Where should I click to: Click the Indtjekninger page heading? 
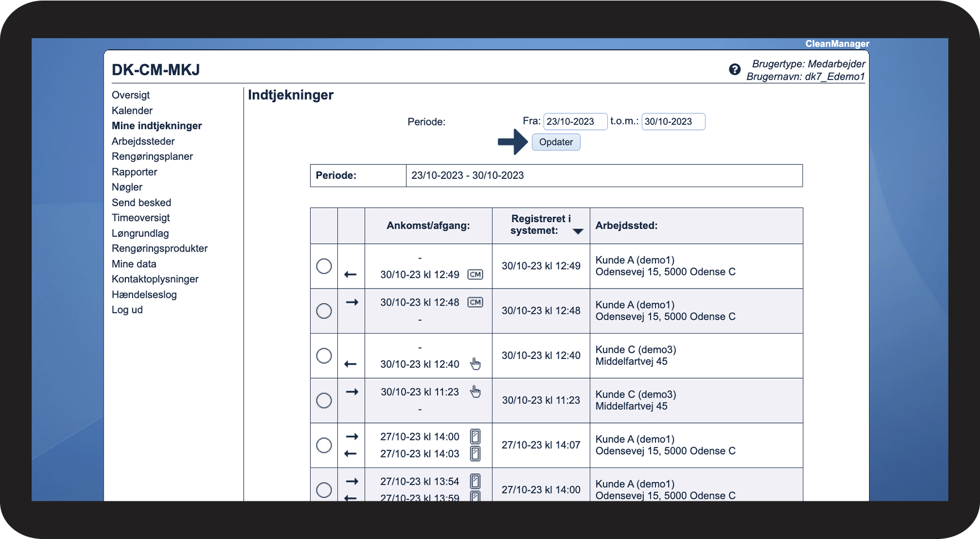291,95
